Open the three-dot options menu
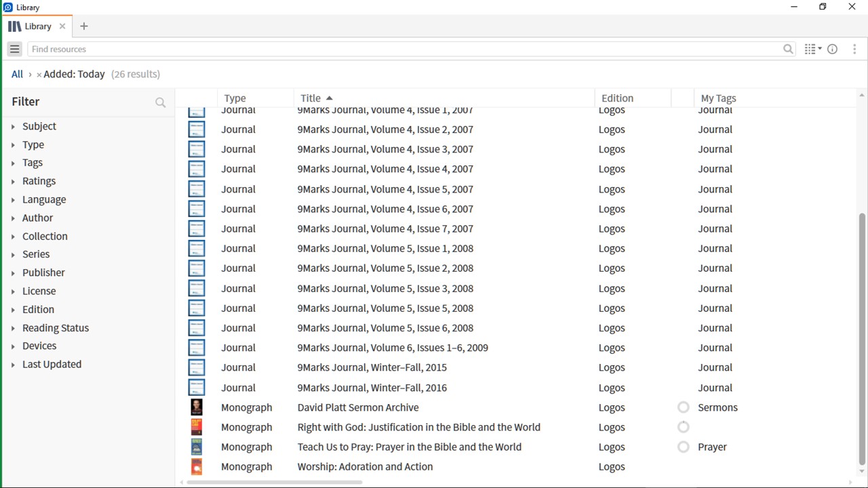The height and width of the screenshot is (488, 868). point(854,49)
